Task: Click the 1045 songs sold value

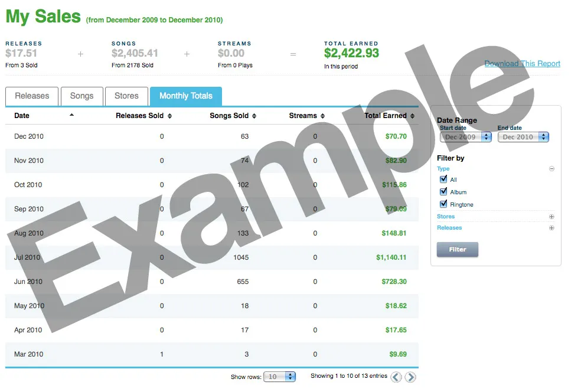Action: tap(241, 257)
